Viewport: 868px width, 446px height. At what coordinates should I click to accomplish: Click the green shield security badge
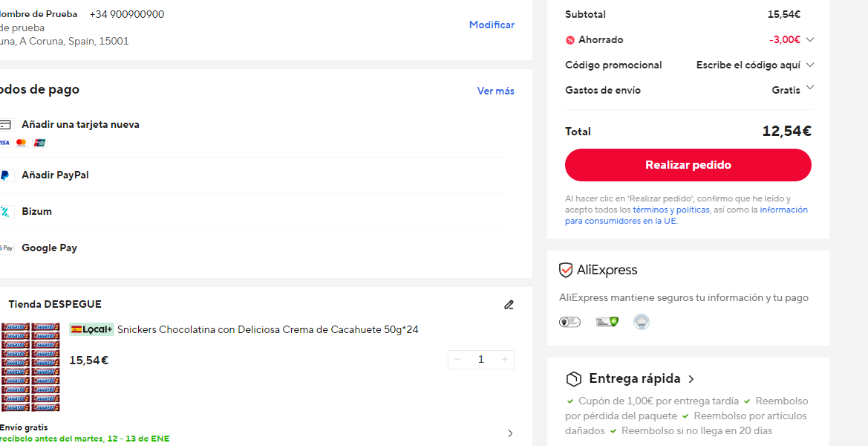pyautogui.click(x=607, y=322)
